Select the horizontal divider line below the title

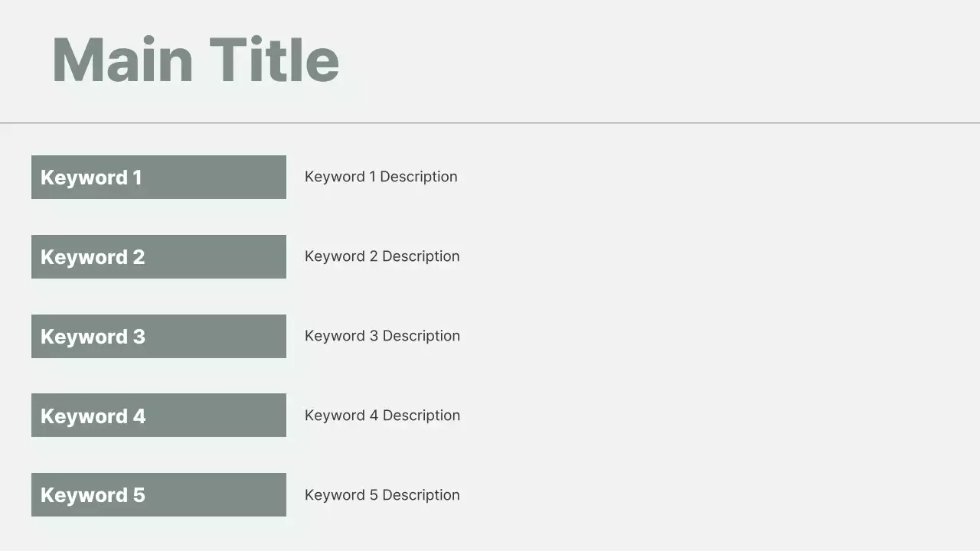pos(490,122)
